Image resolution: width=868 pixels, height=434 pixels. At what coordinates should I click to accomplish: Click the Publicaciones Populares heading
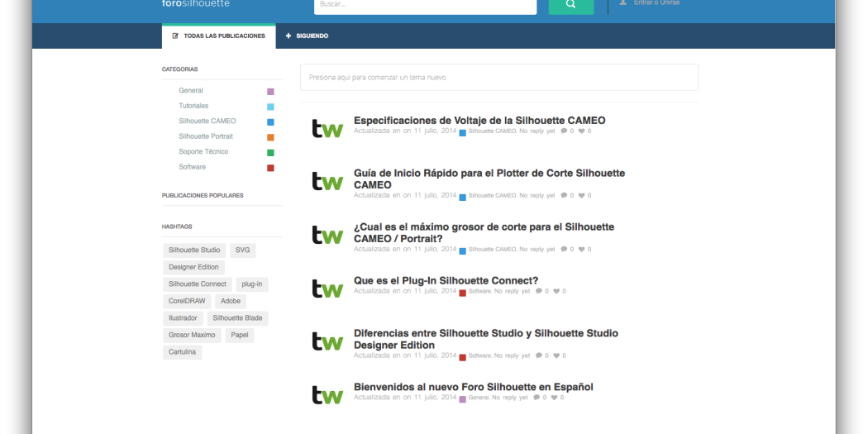tap(203, 195)
